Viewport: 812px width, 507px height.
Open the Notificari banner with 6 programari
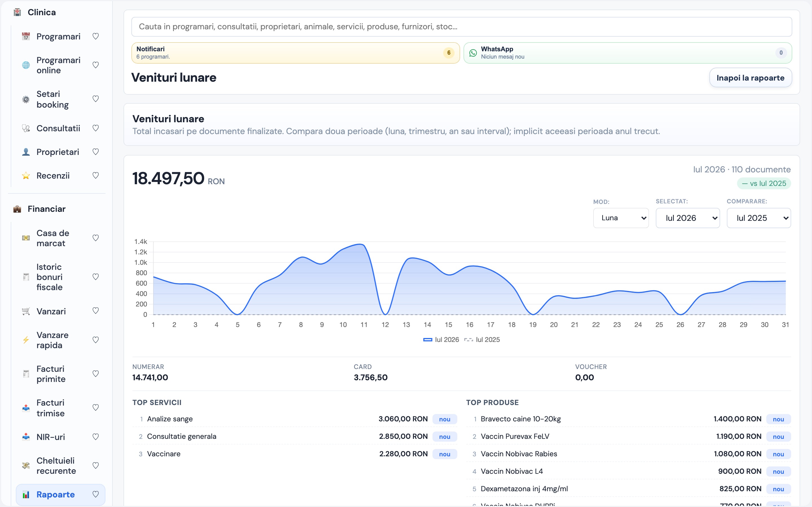pyautogui.click(x=295, y=53)
